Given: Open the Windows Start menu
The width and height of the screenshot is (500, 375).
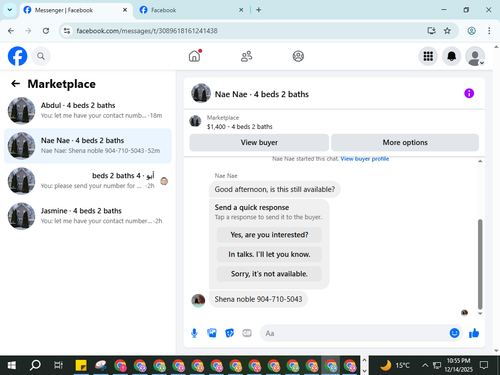Looking at the screenshot, I should pos(12,365).
